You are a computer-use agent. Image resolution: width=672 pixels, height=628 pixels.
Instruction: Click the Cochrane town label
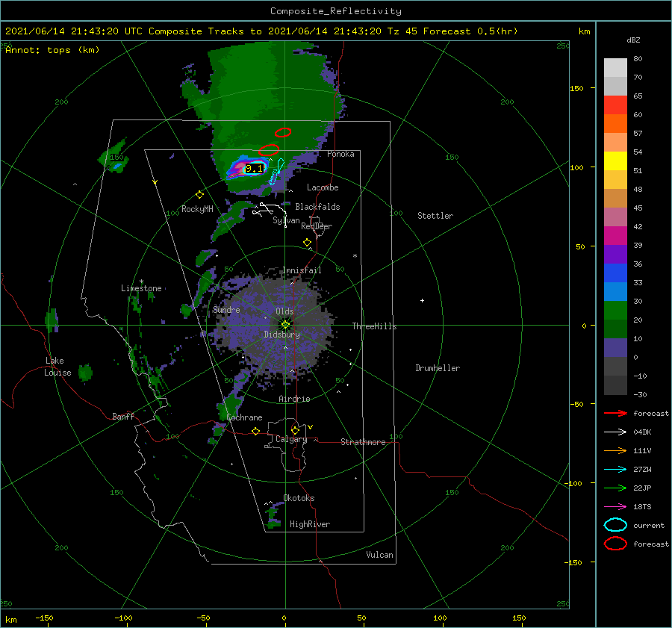point(244,417)
